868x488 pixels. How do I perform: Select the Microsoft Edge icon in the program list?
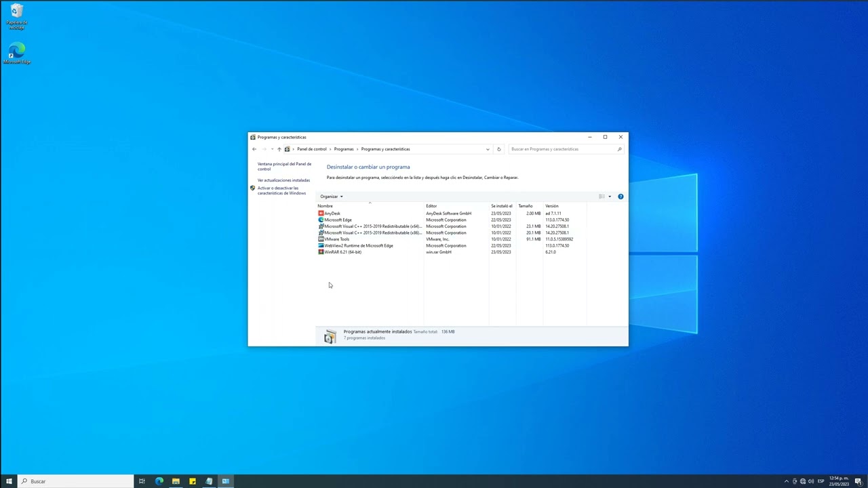[x=321, y=220]
